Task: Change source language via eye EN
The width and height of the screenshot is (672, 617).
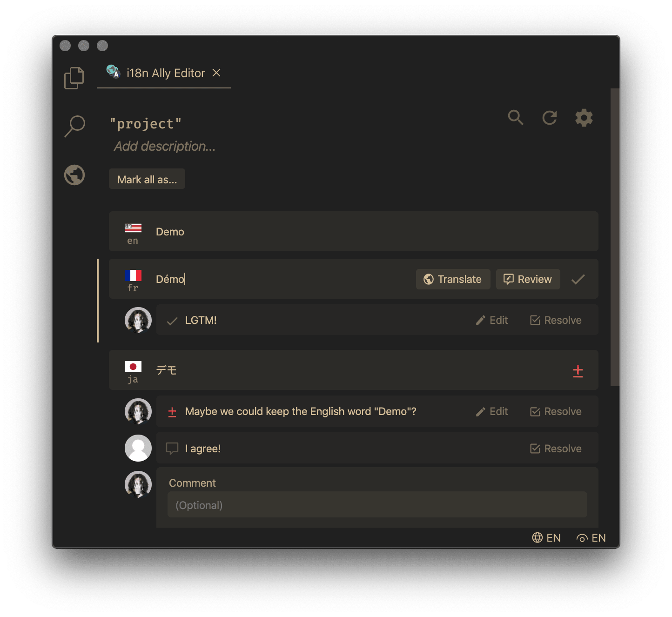Action: (591, 538)
